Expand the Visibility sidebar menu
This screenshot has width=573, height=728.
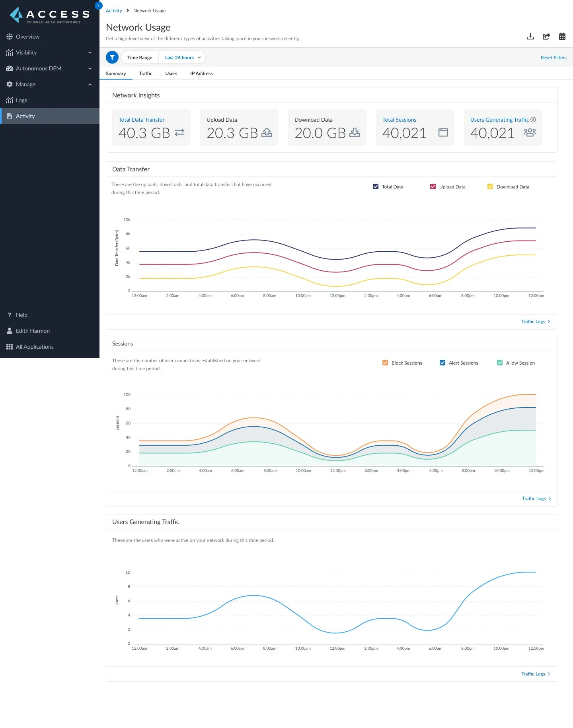click(x=50, y=52)
